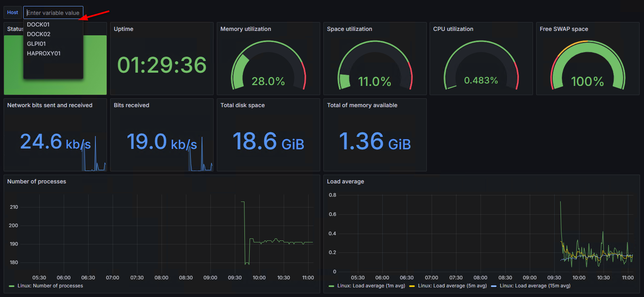Open the Uptime panel title menu
This screenshot has height=297, width=644.
coord(123,29)
